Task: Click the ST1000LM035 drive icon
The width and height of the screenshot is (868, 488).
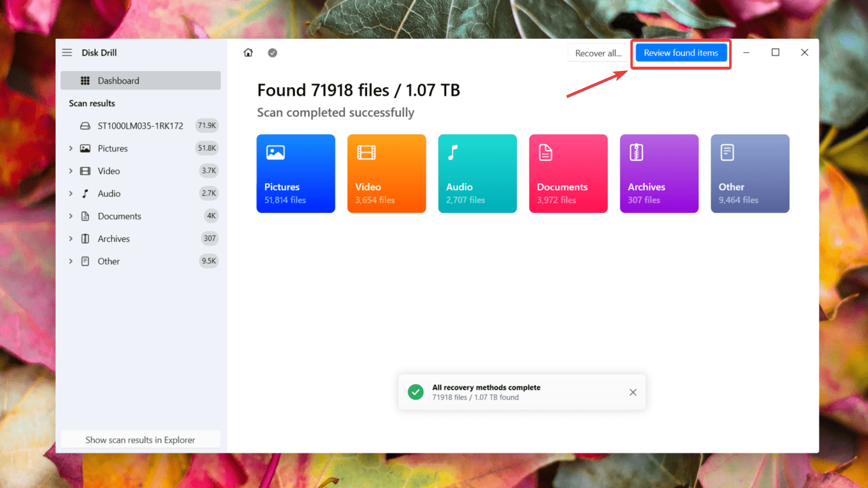Action: point(85,126)
